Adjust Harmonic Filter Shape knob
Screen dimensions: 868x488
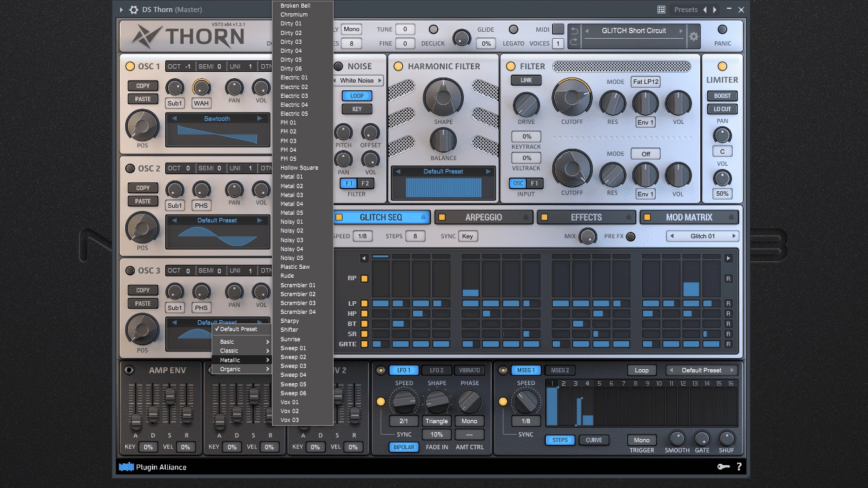point(444,97)
